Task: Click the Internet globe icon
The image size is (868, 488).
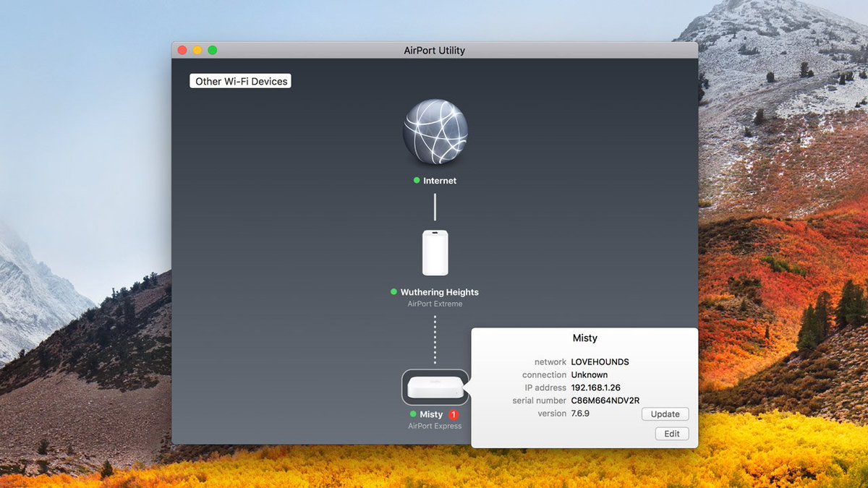Action: click(x=435, y=132)
